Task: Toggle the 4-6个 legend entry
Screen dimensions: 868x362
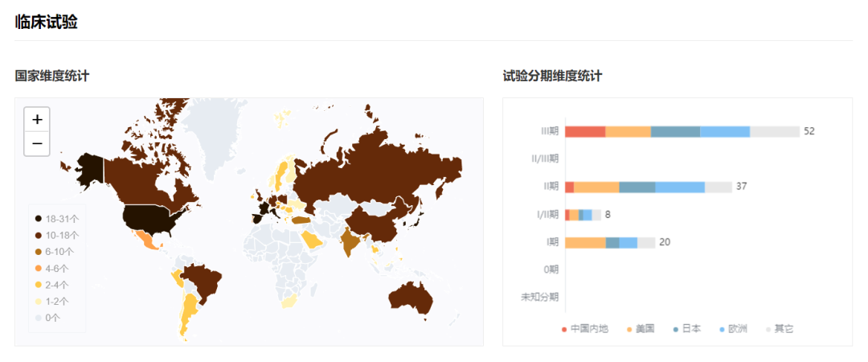Action: pyautogui.click(x=51, y=269)
